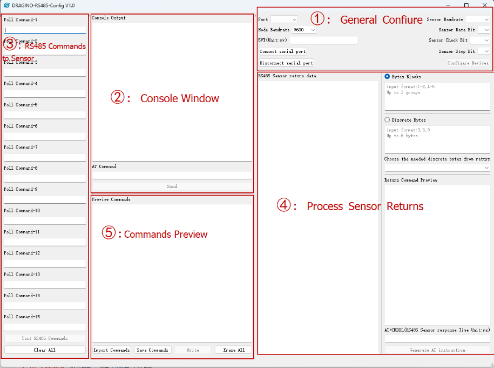This screenshot has width=494, height=368.
Task: Expand the Node Baudrate dropdown
Action: coord(304,30)
